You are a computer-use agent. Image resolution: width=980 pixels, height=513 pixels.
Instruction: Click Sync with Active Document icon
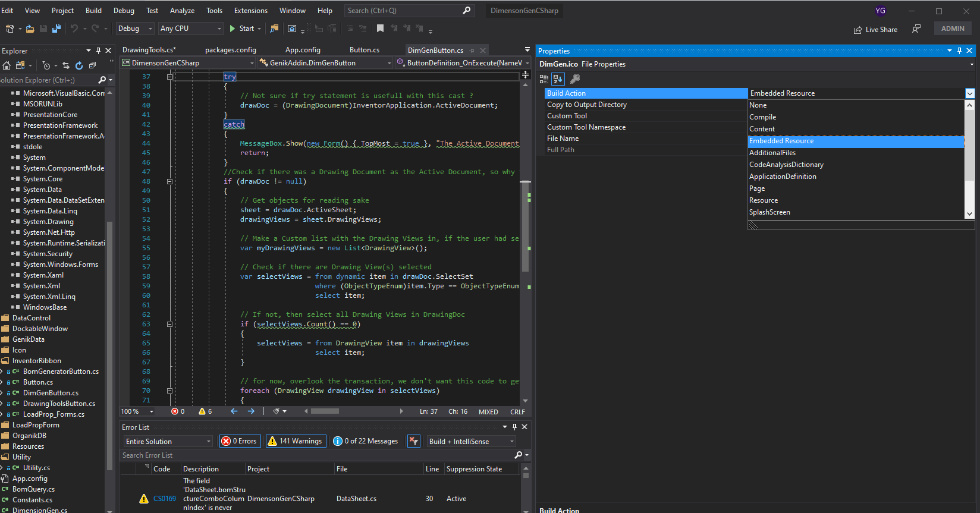[x=66, y=65]
